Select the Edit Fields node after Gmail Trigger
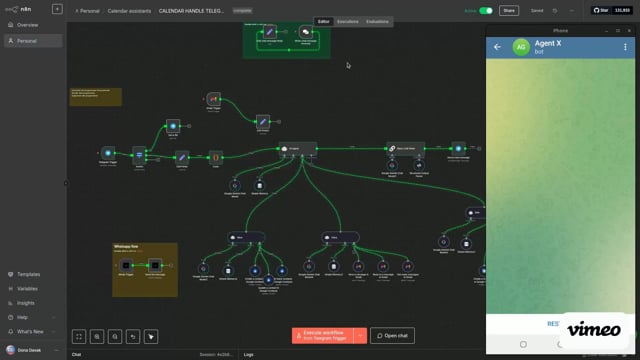Viewport: 640px width, 360px height. pos(263,122)
